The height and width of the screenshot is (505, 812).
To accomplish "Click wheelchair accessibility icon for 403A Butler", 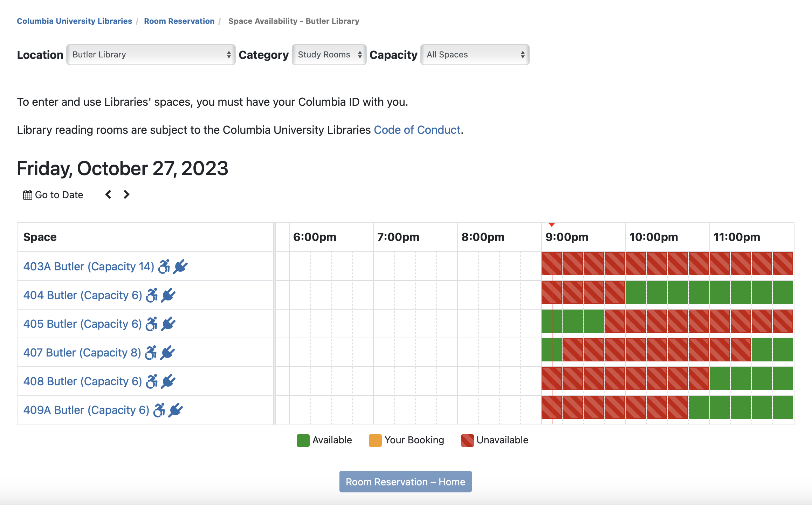I will tap(164, 267).
